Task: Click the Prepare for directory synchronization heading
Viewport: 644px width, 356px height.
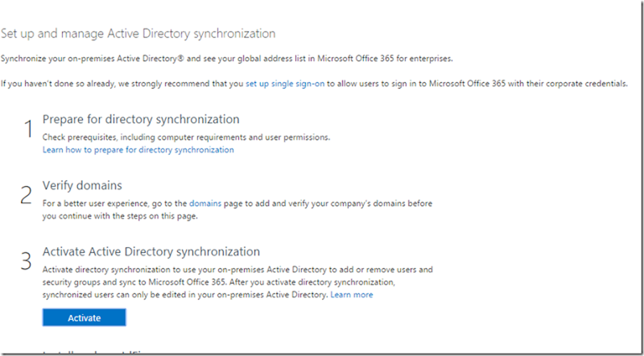Action: [141, 119]
